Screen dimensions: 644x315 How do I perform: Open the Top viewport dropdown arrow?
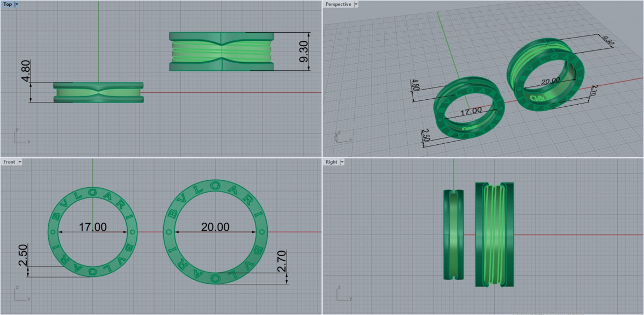(x=17, y=4)
